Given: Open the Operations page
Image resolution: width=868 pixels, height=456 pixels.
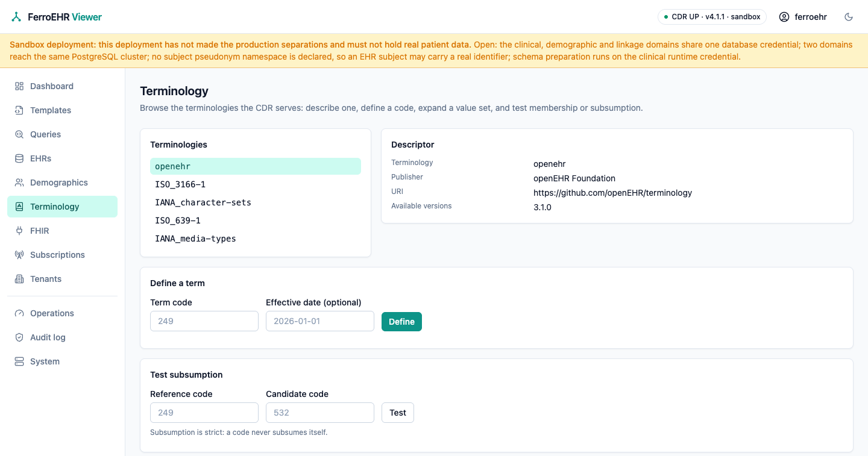Looking at the screenshot, I should tap(62, 313).
